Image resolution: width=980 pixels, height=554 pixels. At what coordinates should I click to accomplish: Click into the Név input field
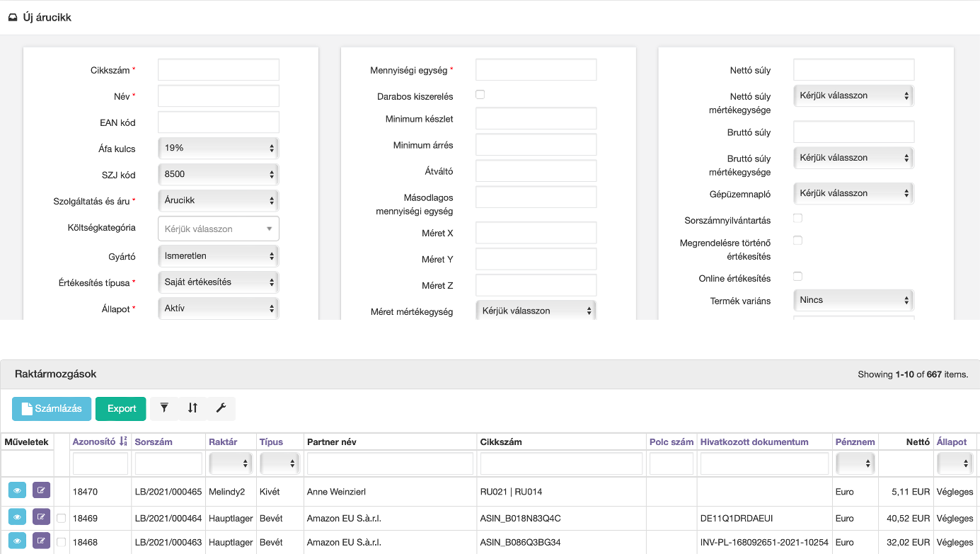pos(219,96)
